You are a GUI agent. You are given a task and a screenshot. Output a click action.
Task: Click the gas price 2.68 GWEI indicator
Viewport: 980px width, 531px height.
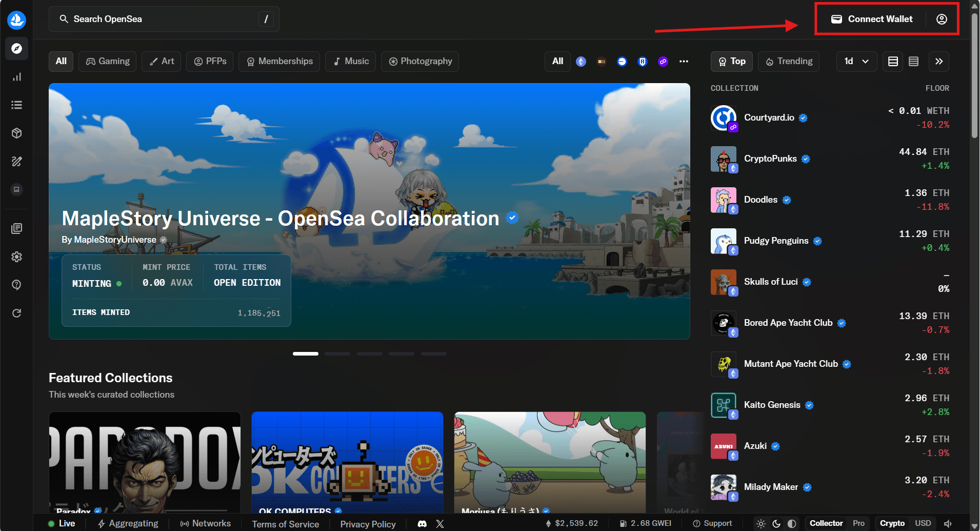[x=646, y=523]
